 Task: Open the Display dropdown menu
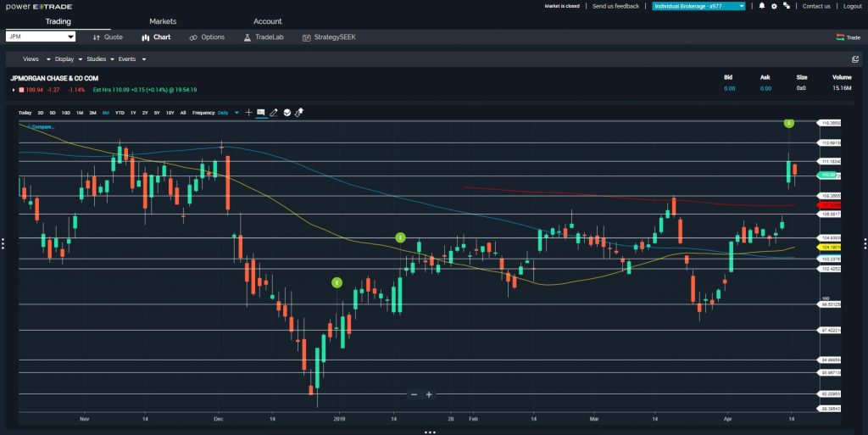pos(69,59)
